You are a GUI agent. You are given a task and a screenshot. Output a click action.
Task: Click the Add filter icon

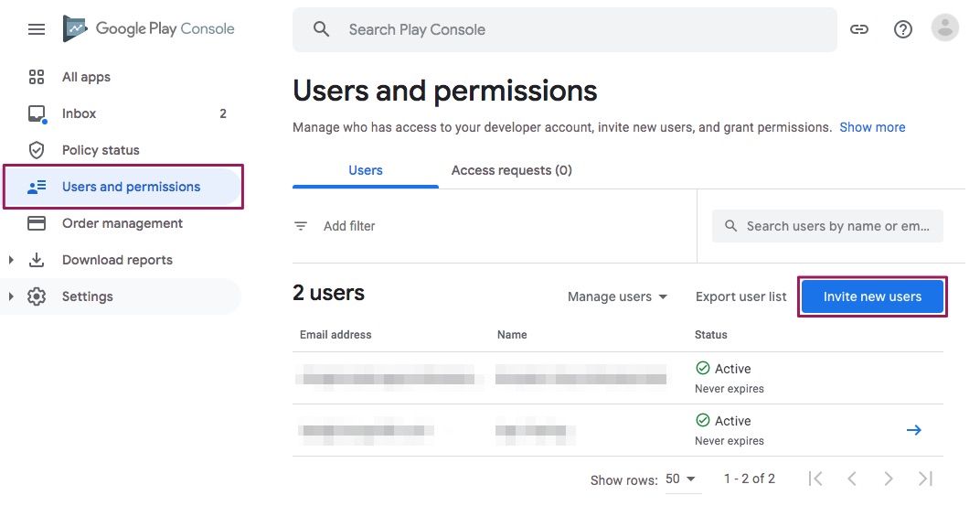[x=301, y=226]
